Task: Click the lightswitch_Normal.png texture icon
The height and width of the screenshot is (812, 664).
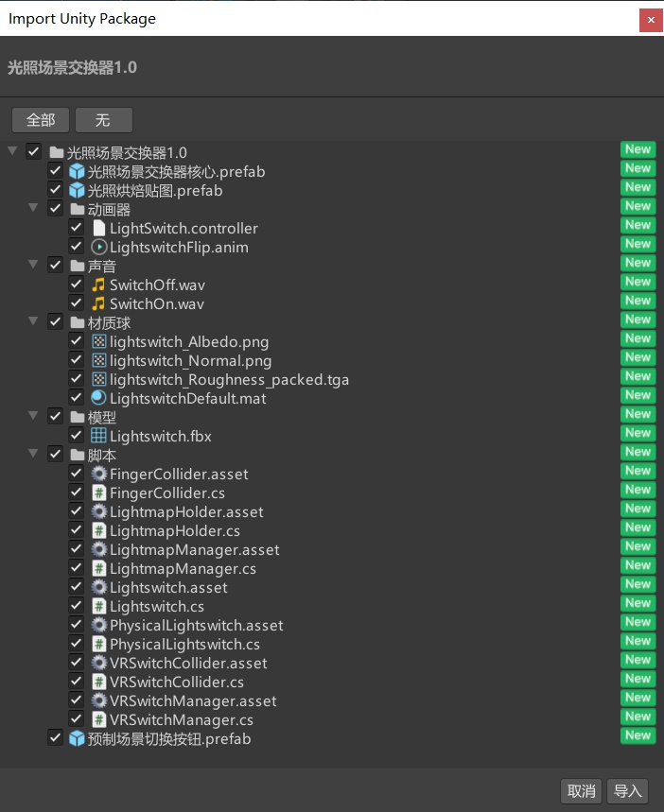Action: coord(98,360)
